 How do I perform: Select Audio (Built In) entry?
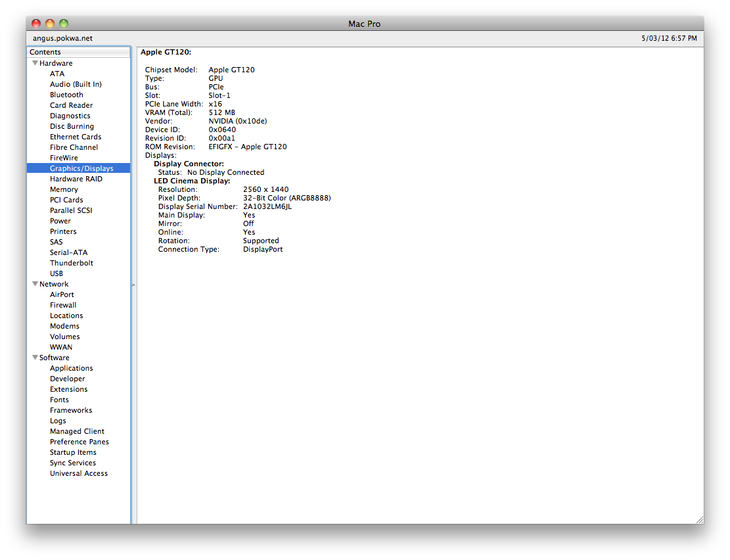[x=76, y=84]
